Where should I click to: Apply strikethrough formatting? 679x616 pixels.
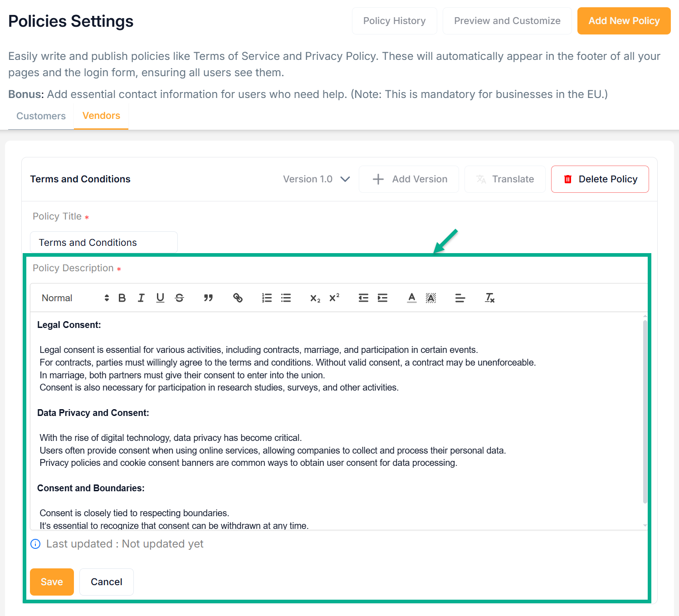point(180,298)
